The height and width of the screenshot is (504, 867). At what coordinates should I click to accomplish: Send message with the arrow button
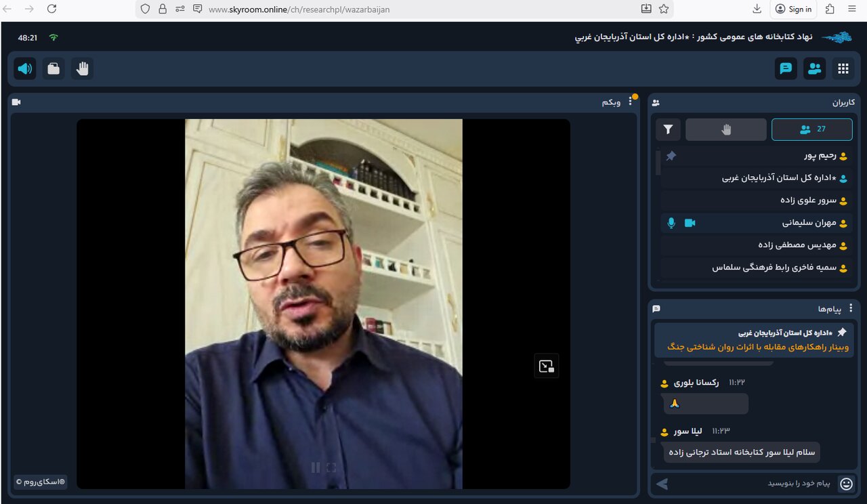[x=662, y=484]
